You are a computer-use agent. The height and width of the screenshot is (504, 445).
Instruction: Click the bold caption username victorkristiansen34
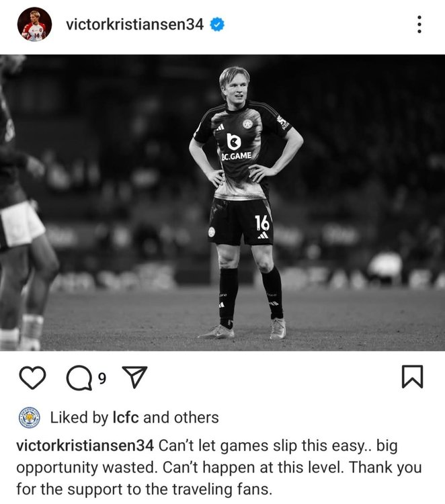point(85,446)
